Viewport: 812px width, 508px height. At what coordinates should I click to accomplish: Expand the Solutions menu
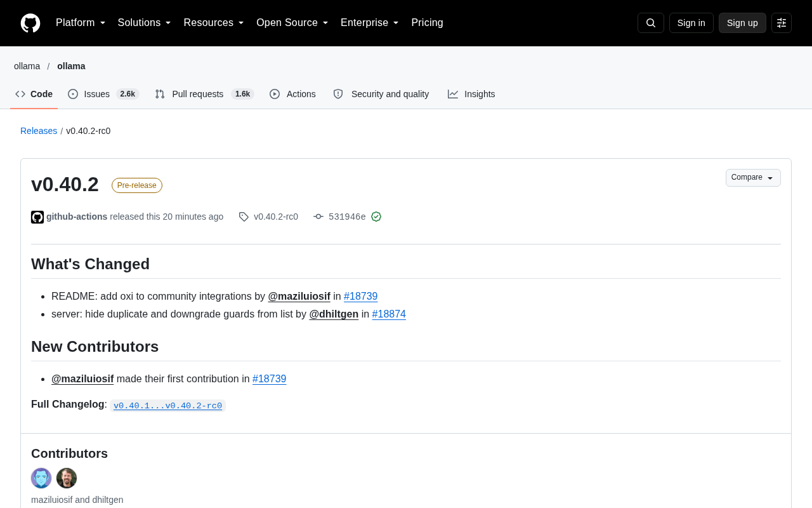pos(145,23)
